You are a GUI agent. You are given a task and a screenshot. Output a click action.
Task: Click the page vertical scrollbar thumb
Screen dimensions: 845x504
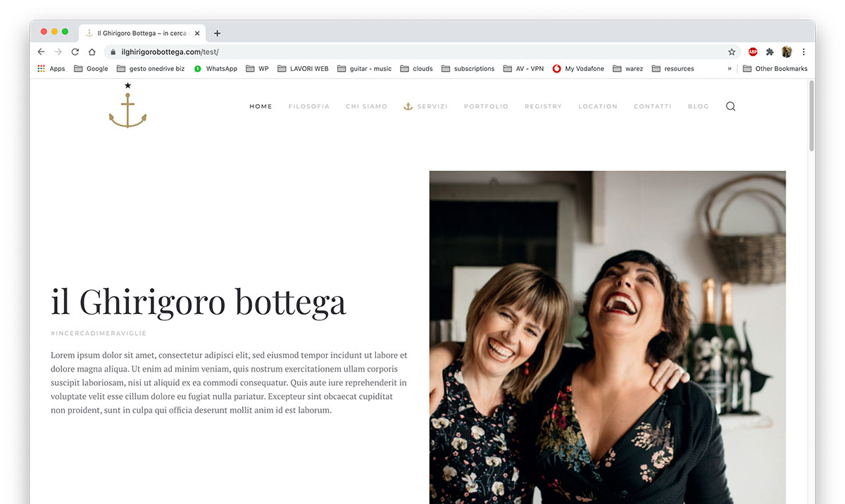[811, 115]
